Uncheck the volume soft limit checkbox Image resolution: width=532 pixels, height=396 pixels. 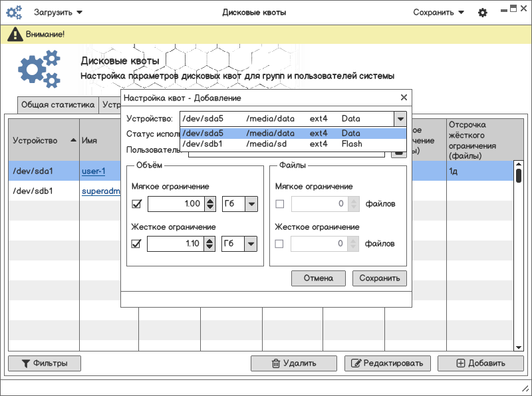[x=137, y=204]
